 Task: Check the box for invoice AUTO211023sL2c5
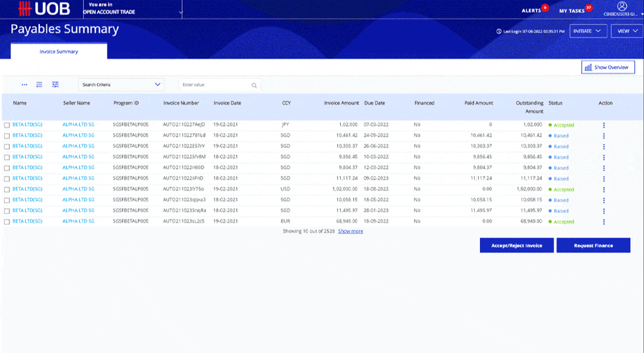pyautogui.click(x=7, y=222)
